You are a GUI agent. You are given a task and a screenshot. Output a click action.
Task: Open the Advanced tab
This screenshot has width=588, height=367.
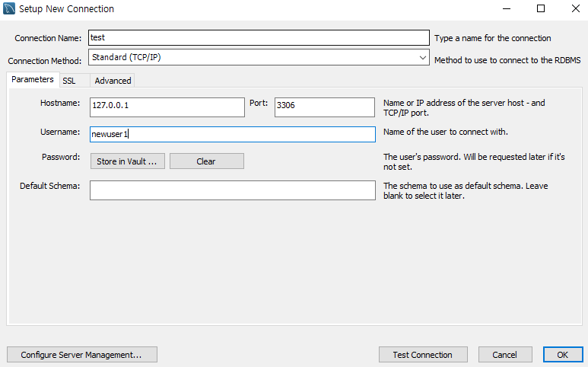[x=113, y=81]
